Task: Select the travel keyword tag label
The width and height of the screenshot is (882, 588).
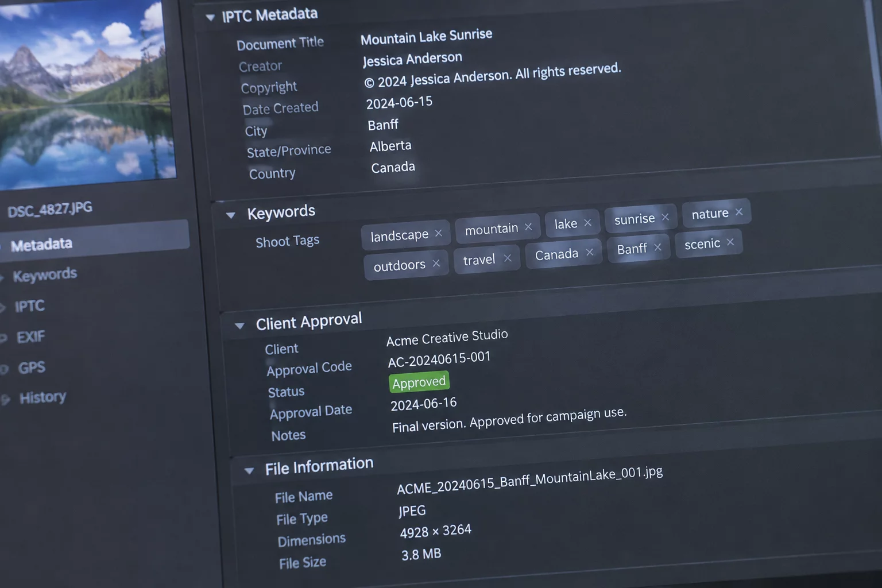Action: 479,260
